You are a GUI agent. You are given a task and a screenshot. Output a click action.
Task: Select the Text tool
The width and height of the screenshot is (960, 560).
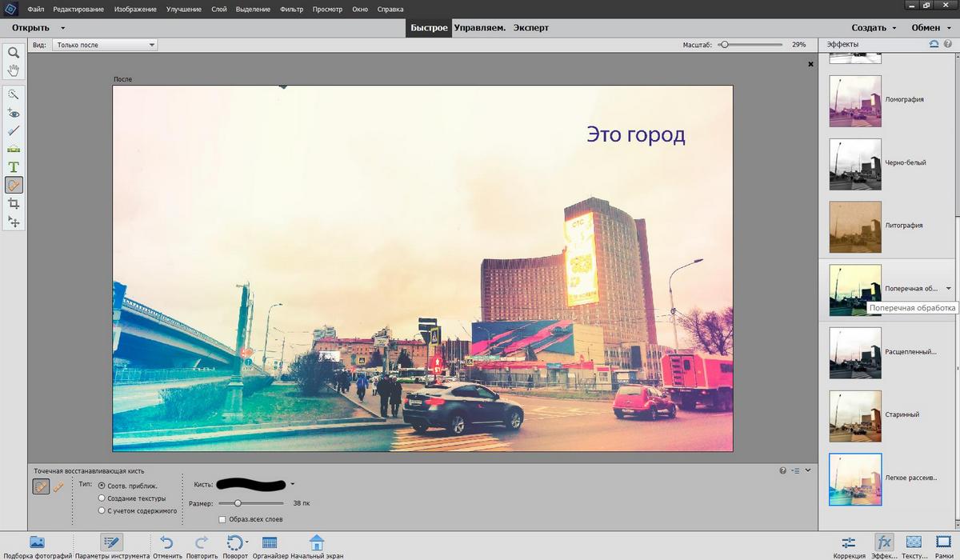coord(14,167)
